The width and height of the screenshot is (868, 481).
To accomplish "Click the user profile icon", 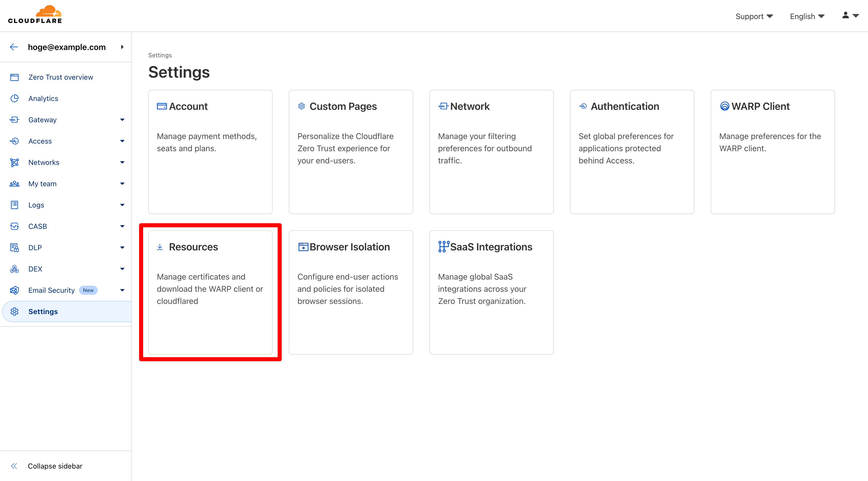I will (845, 15).
